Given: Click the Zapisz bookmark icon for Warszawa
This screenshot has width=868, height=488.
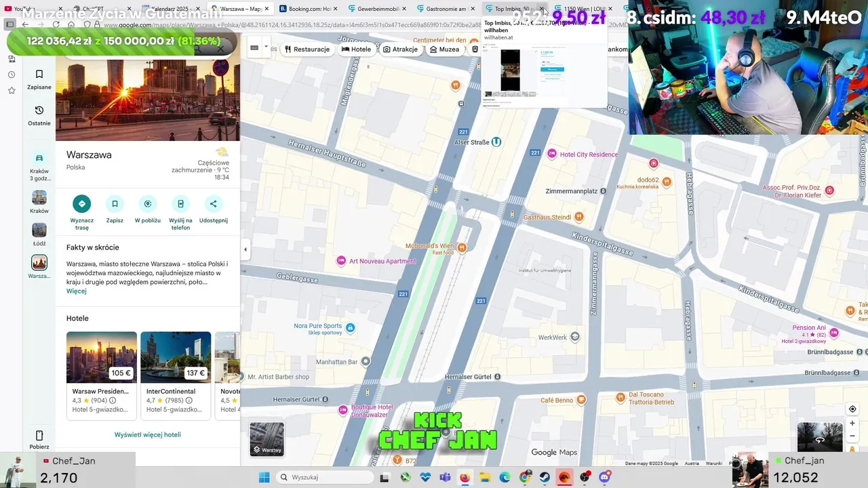Looking at the screenshot, I should (x=115, y=203).
